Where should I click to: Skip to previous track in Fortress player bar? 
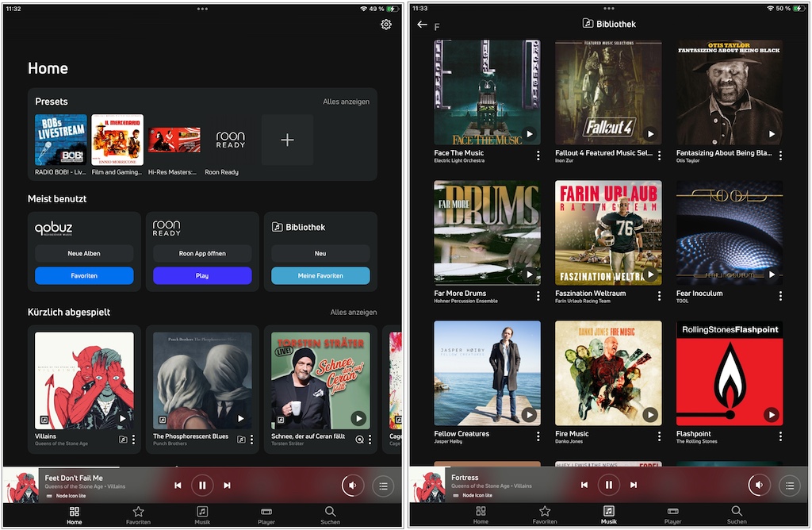(584, 485)
